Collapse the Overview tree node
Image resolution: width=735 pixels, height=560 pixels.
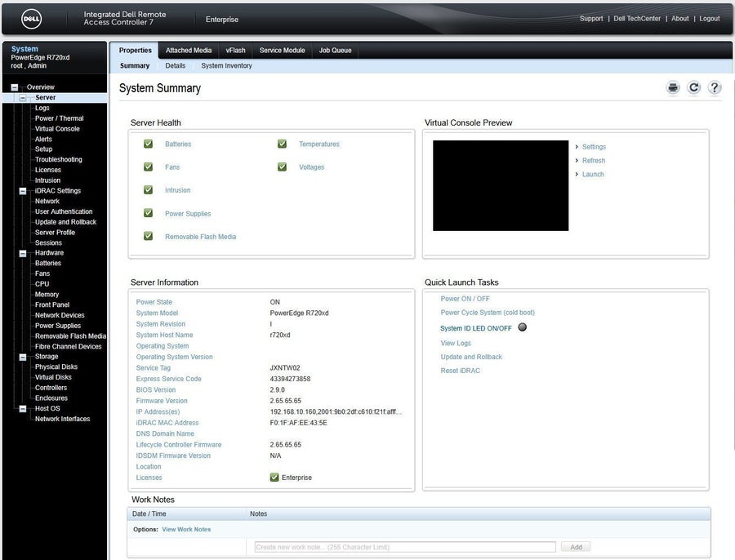pos(15,87)
